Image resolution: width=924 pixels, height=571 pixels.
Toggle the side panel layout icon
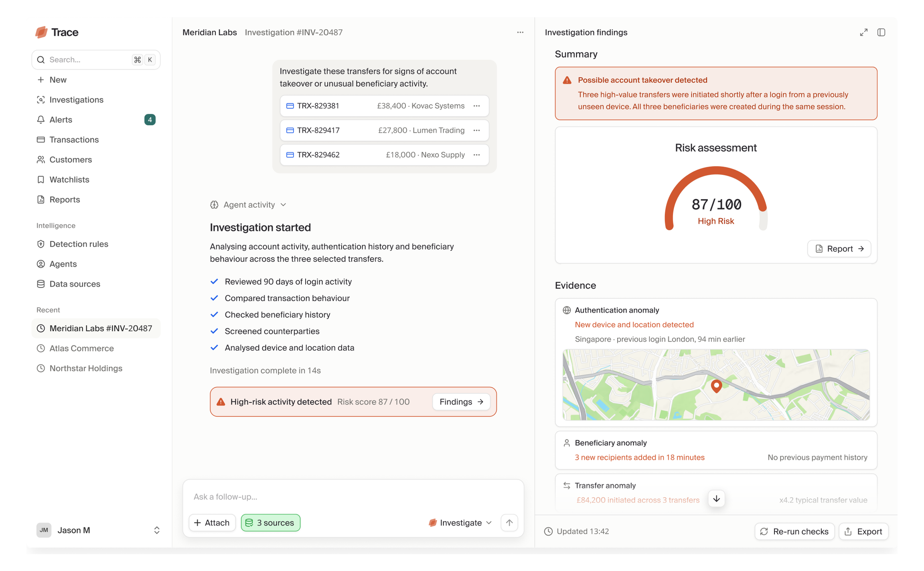pos(881,32)
